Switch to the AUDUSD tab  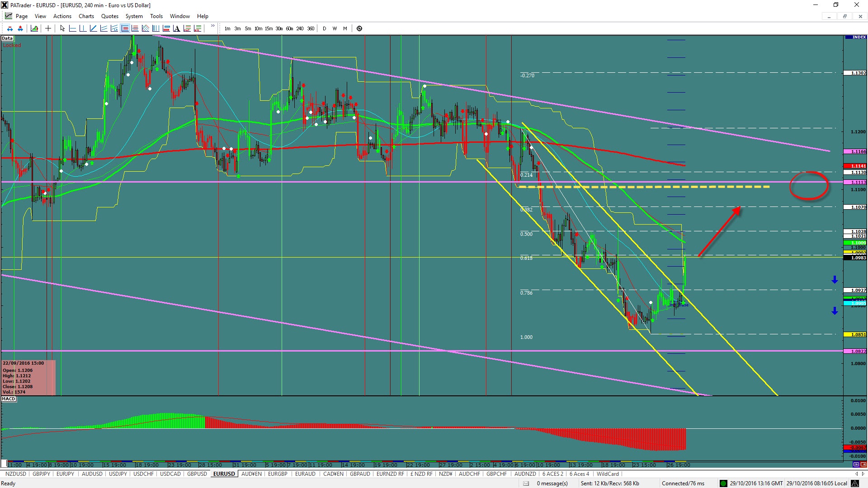(92, 474)
